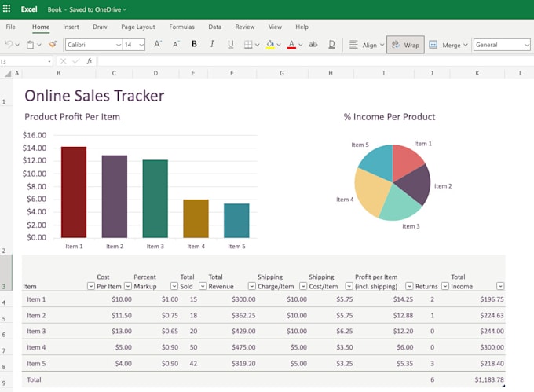This screenshot has height=392, width=534.
Task: Switch to the Formulas tab
Action: coord(181,27)
